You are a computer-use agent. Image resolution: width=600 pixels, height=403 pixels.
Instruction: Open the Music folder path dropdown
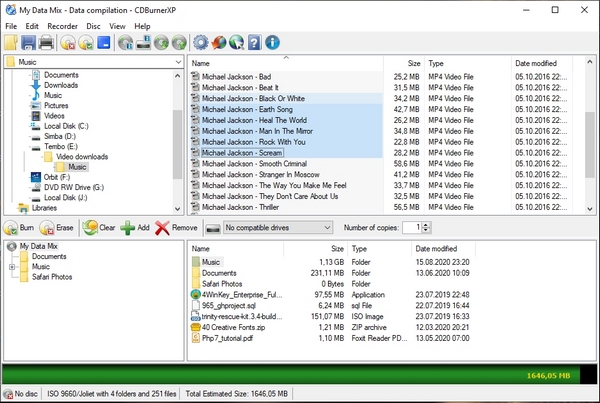178,62
